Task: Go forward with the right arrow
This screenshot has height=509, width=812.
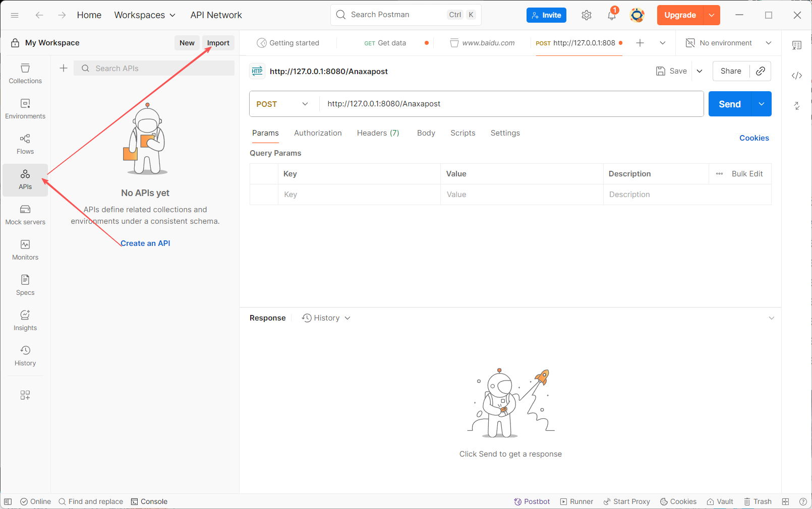Action: point(62,15)
